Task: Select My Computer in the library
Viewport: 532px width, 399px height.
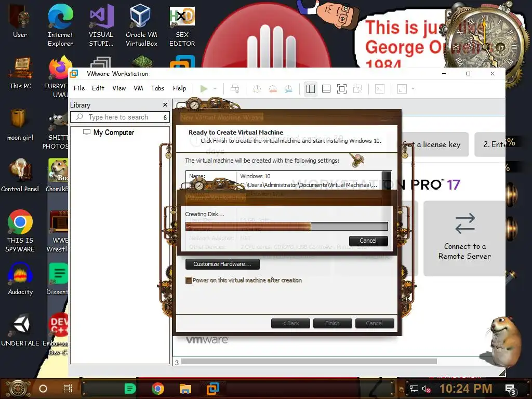Action: [x=109, y=132]
